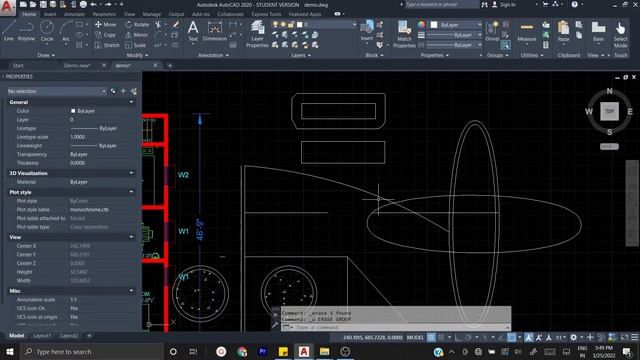640x360 pixels.
Task: Activate the Move command
Action: coord(105,24)
